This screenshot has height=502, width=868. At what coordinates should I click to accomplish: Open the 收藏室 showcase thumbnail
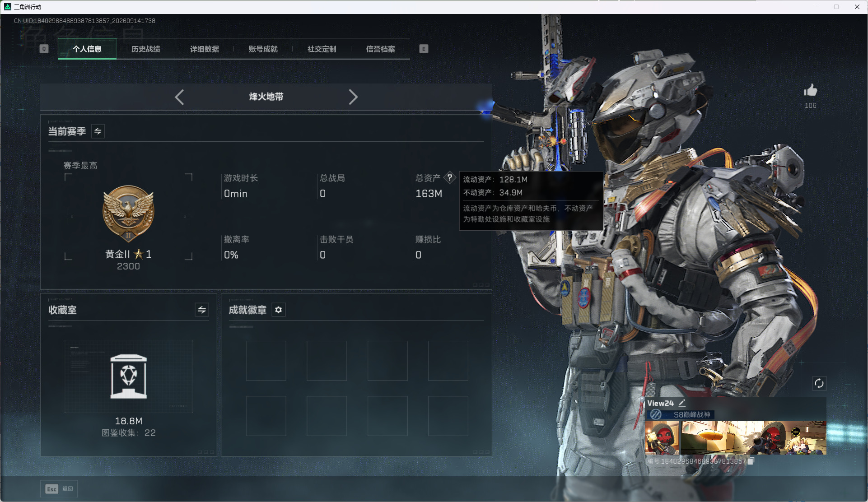click(x=129, y=376)
